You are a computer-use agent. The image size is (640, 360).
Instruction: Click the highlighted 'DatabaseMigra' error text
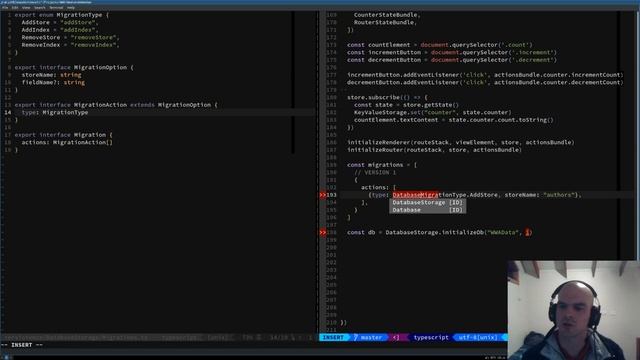(416, 195)
